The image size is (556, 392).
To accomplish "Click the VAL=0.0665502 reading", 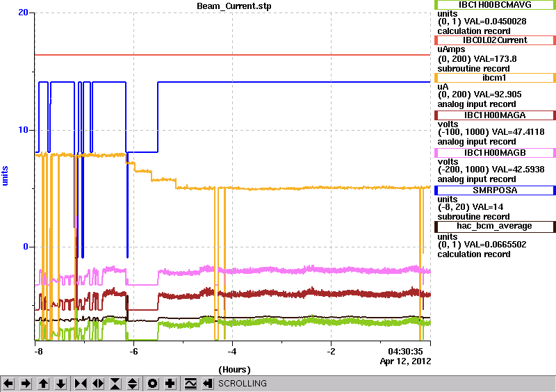I will tap(495, 245).
